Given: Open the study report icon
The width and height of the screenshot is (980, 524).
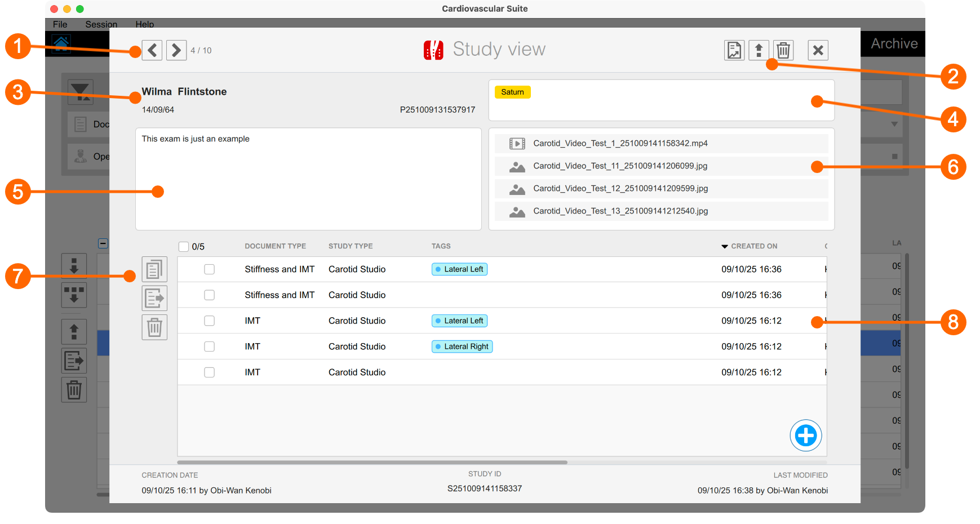Looking at the screenshot, I should (734, 50).
